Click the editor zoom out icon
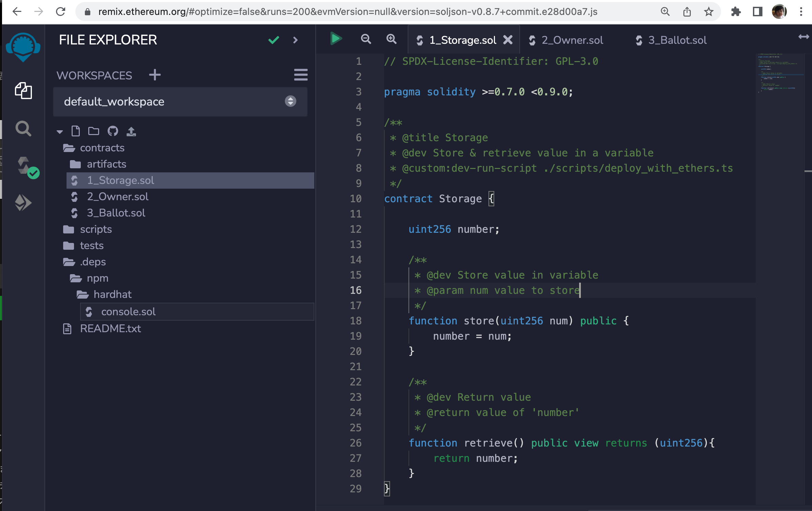812x511 pixels. click(366, 39)
